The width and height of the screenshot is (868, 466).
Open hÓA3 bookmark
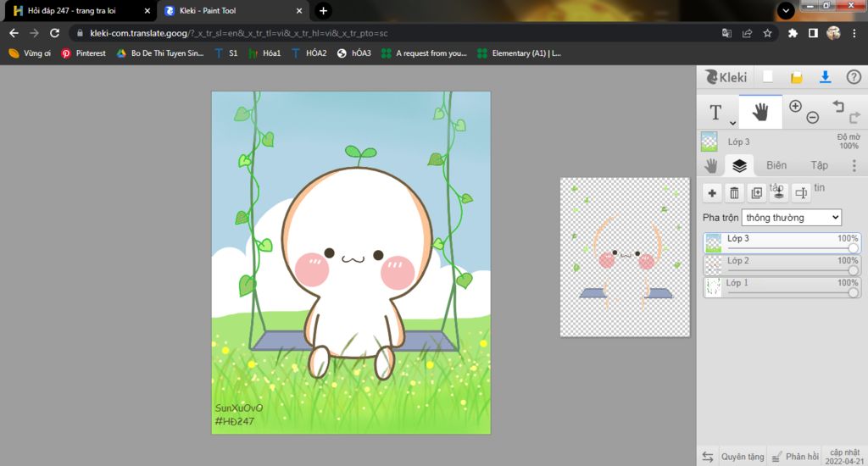(353, 53)
